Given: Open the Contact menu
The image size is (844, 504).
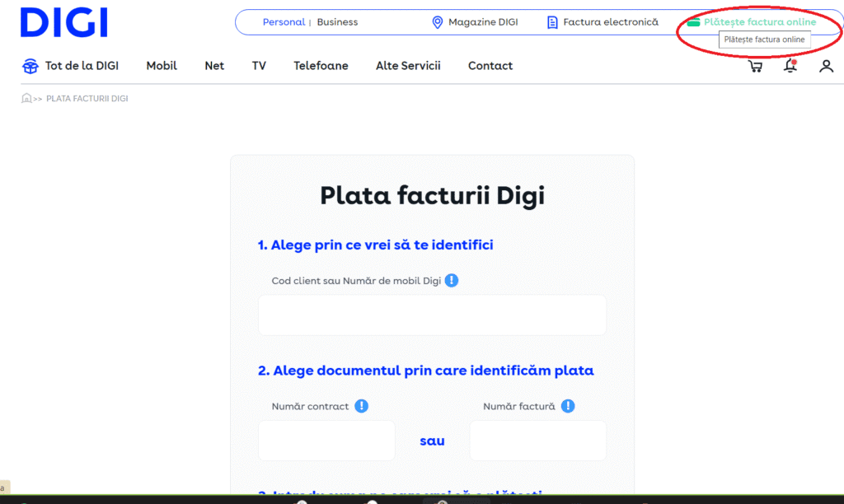Looking at the screenshot, I should click(490, 66).
